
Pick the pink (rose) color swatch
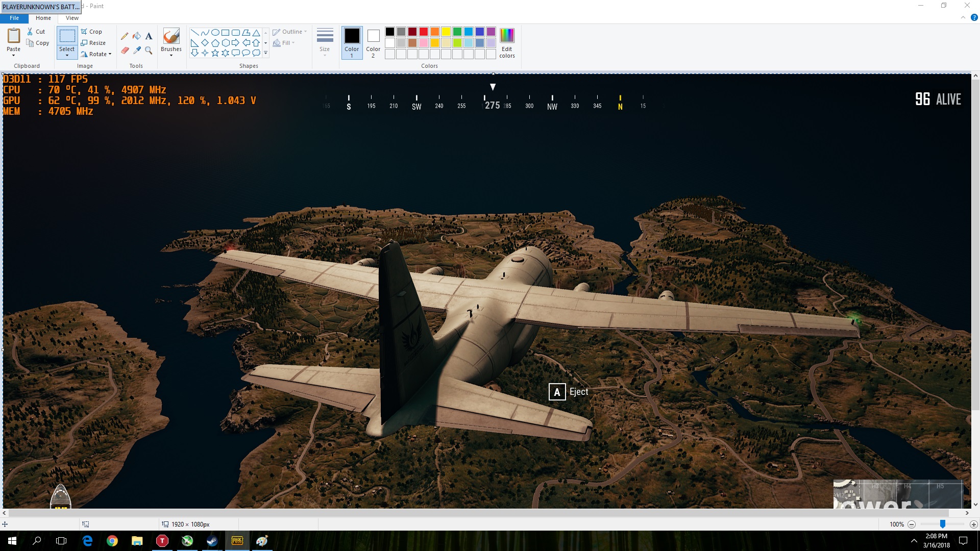(423, 43)
